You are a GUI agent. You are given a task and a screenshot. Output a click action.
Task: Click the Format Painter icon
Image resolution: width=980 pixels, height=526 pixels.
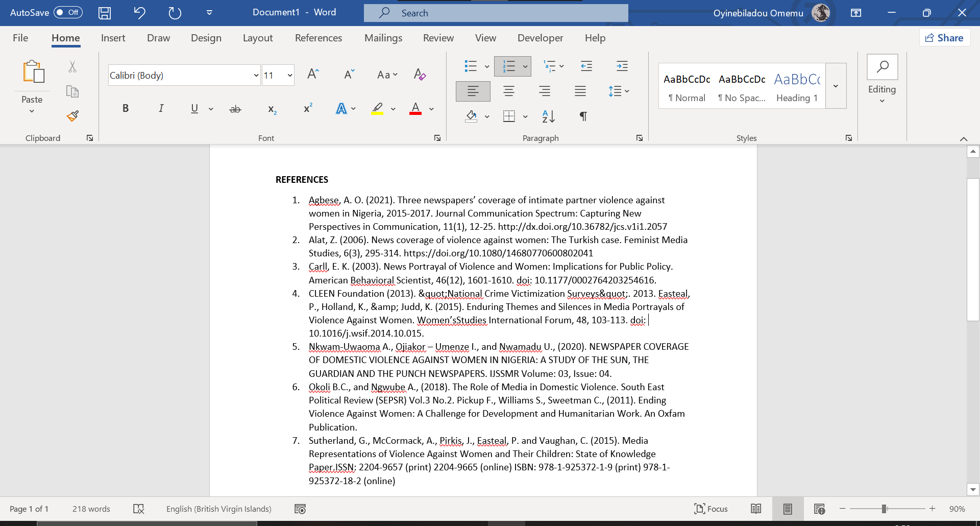[x=72, y=116]
